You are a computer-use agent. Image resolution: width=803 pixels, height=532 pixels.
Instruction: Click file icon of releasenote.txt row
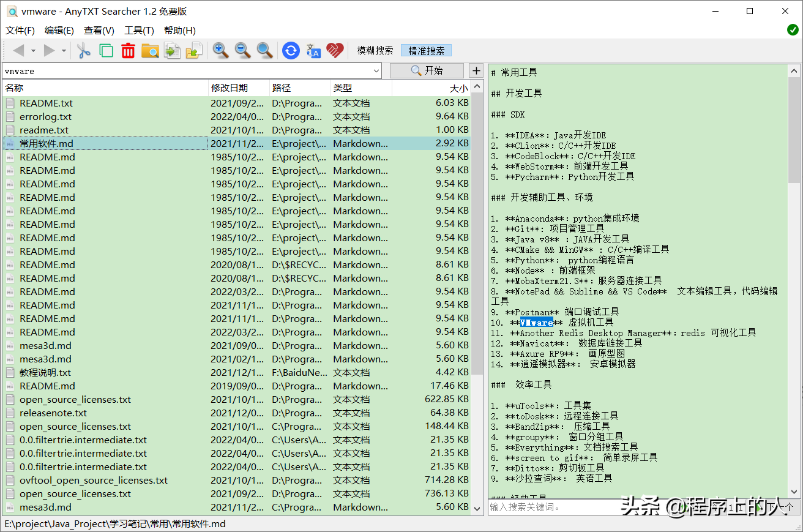(10, 413)
